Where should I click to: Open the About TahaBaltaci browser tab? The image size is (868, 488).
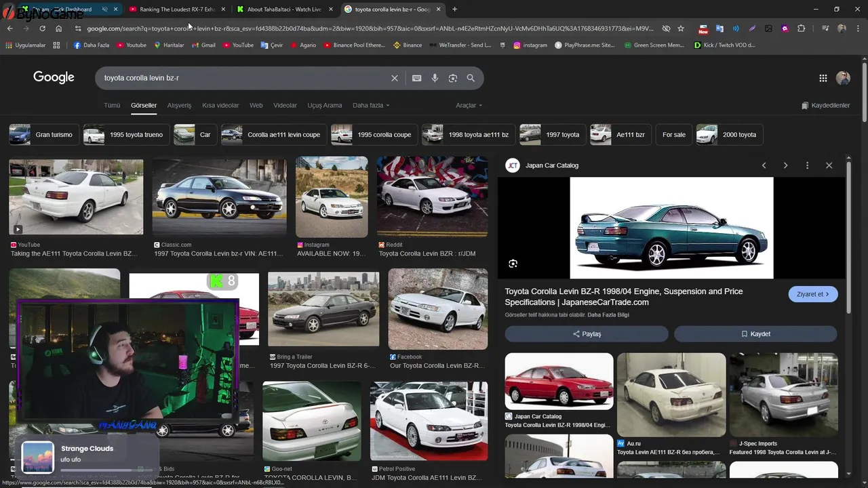pyautogui.click(x=283, y=9)
